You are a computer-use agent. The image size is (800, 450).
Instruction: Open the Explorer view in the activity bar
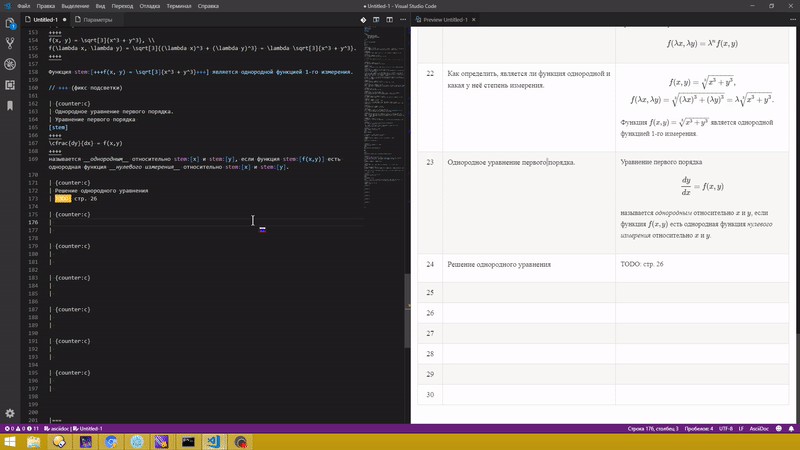click(x=10, y=23)
